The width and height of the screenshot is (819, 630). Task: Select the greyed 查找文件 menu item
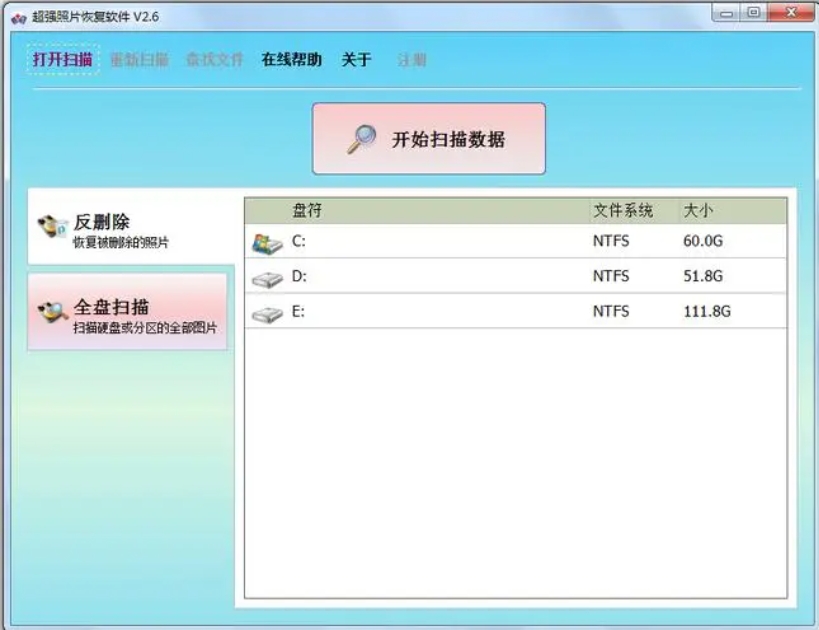click(x=215, y=60)
